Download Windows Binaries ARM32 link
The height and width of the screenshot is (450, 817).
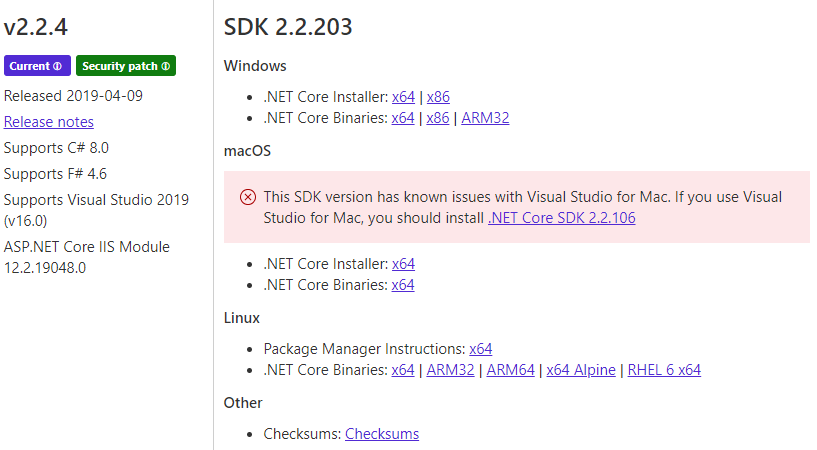click(x=485, y=118)
